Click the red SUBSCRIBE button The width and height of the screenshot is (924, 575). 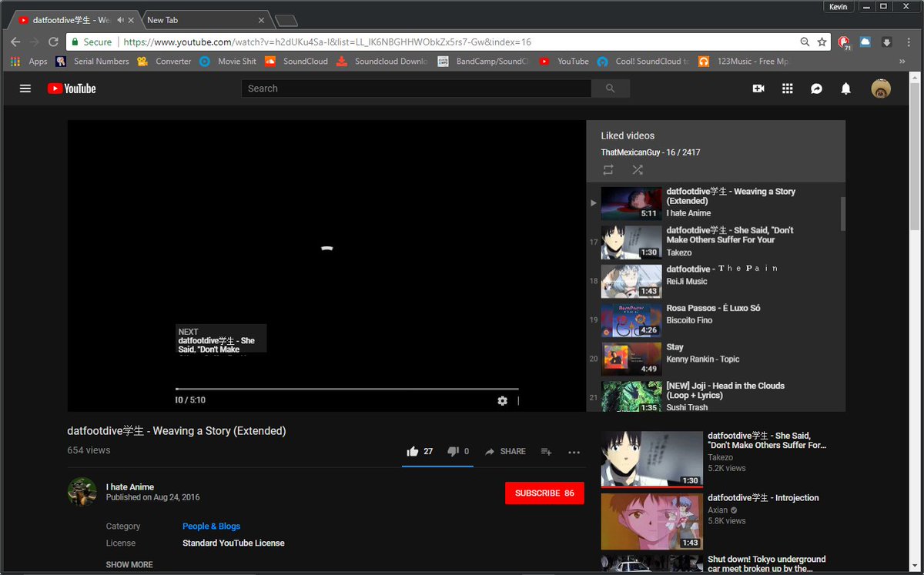tap(544, 493)
